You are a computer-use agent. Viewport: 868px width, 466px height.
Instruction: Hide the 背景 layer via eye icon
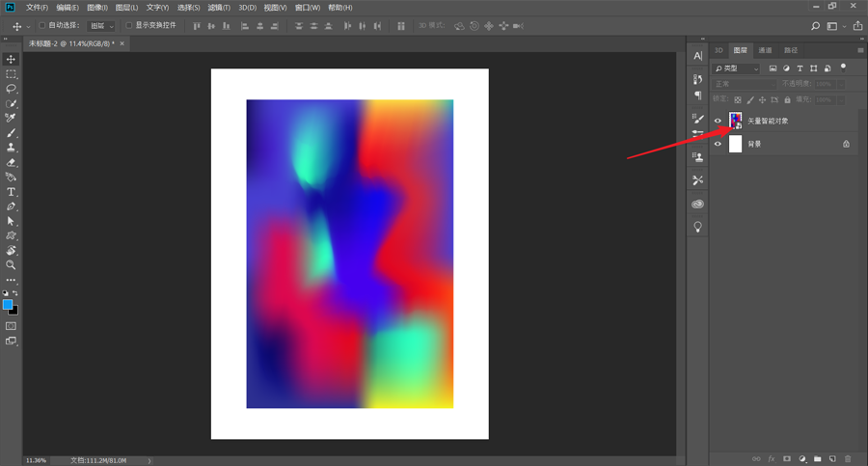718,144
